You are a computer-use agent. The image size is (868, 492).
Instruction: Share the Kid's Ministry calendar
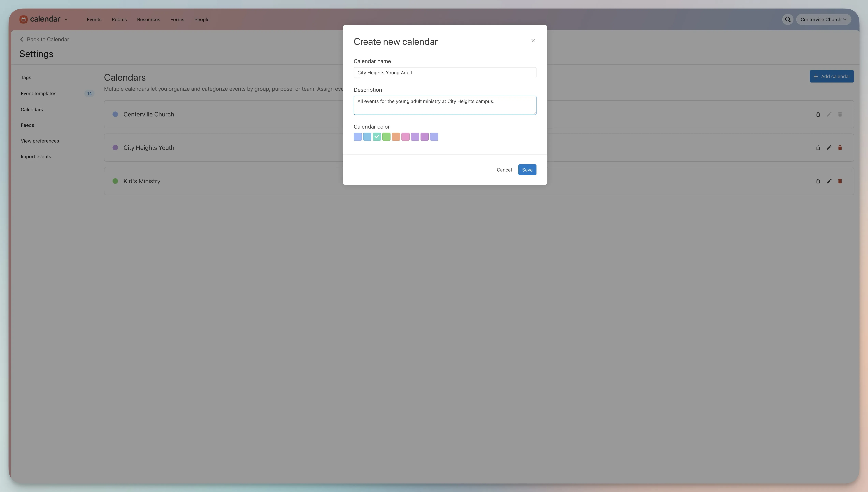[818, 181]
